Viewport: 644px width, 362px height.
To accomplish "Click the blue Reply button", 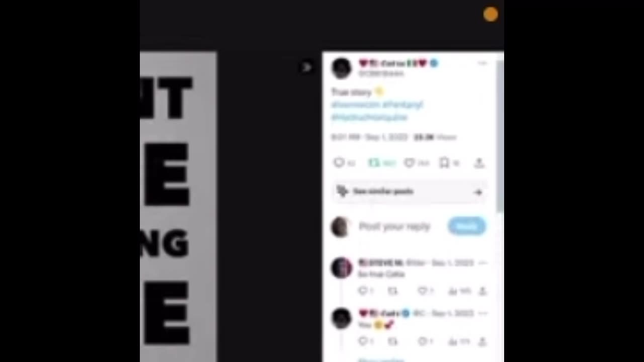I will pos(467,226).
